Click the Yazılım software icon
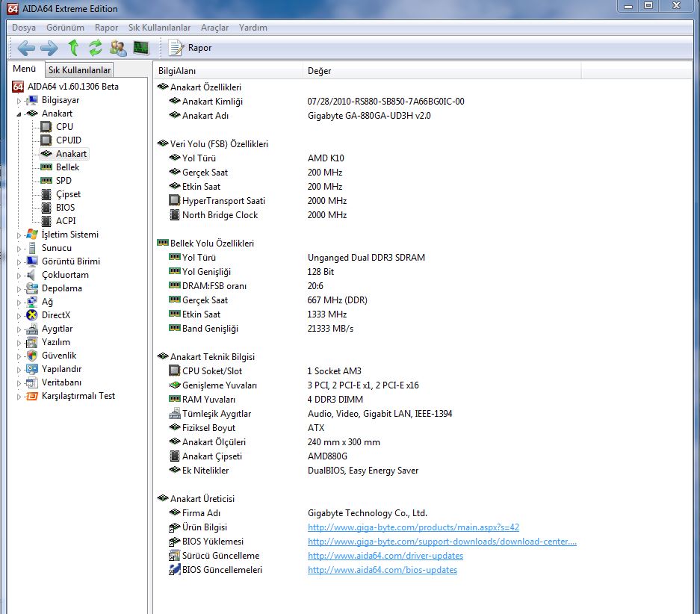Viewport: 700px width, 614px height. pos(32,342)
